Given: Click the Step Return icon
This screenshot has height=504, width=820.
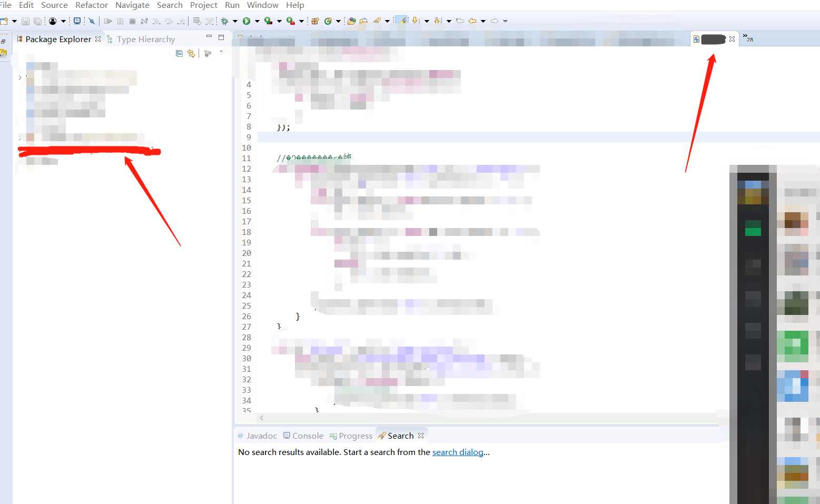Looking at the screenshot, I should coord(181,21).
